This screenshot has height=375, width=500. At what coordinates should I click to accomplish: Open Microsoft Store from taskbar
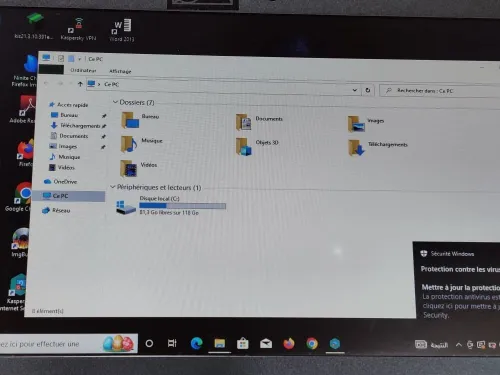(243, 344)
